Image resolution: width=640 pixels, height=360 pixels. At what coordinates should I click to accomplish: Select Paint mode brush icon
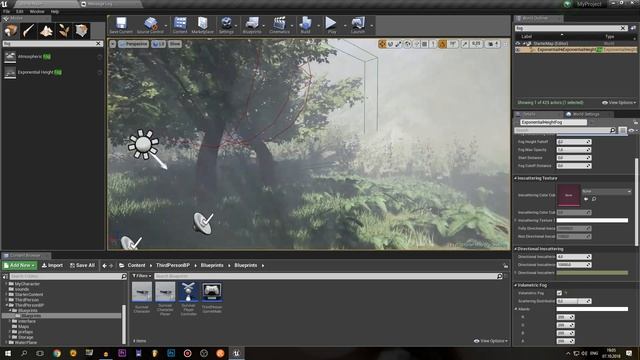pyautogui.click(x=29, y=31)
